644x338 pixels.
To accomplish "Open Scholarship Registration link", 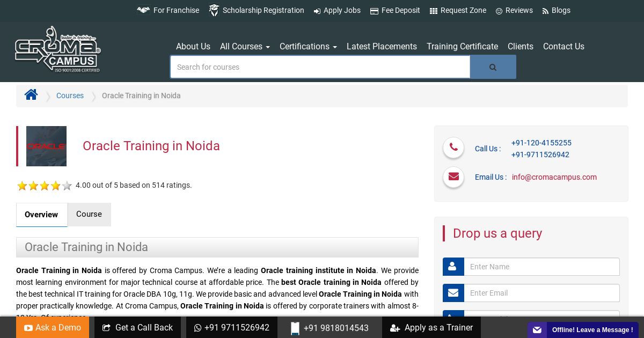I will [263, 10].
